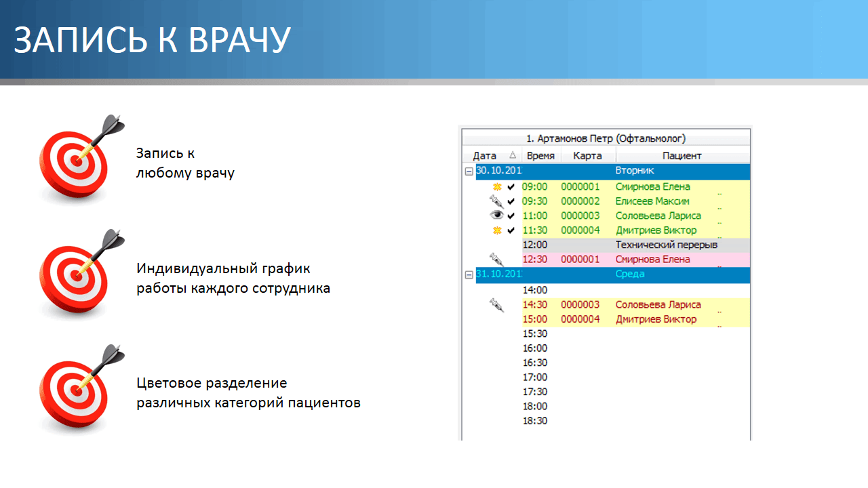Click the text about Индивидуальный график работы
Viewport: 868px width, 488px height.
[233, 278]
